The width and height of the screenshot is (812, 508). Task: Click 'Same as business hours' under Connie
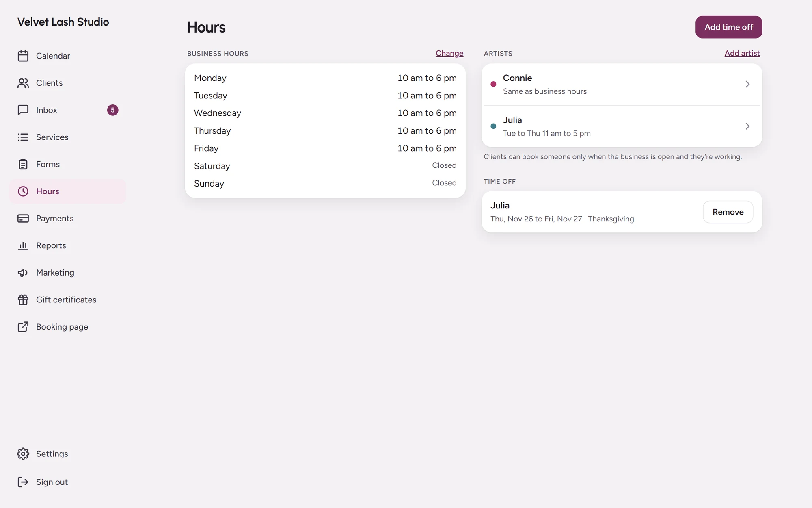pyautogui.click(x=545, y=91)
